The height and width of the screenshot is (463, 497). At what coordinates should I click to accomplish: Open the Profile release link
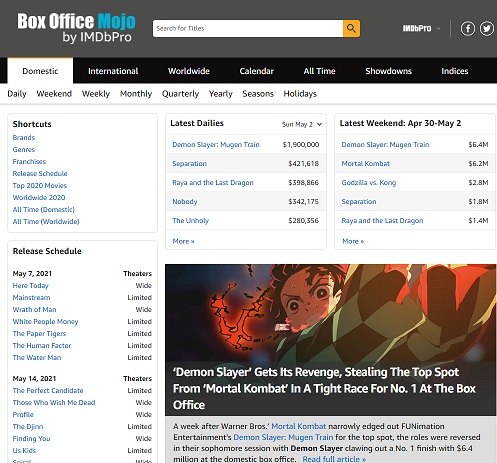23,414
